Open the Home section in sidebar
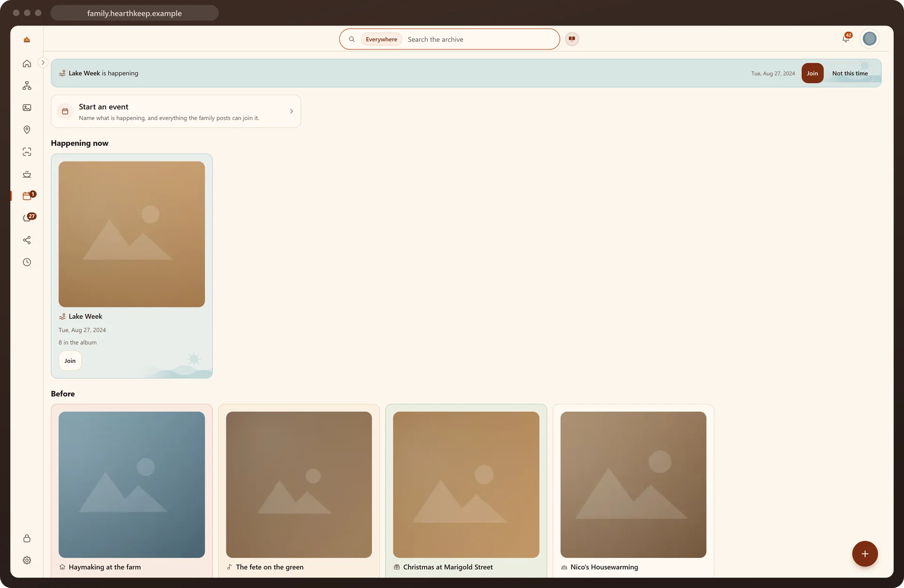Image resolution: width=904 pixels, height=588 pixels. pyautogui.click(x=27, y=64)
